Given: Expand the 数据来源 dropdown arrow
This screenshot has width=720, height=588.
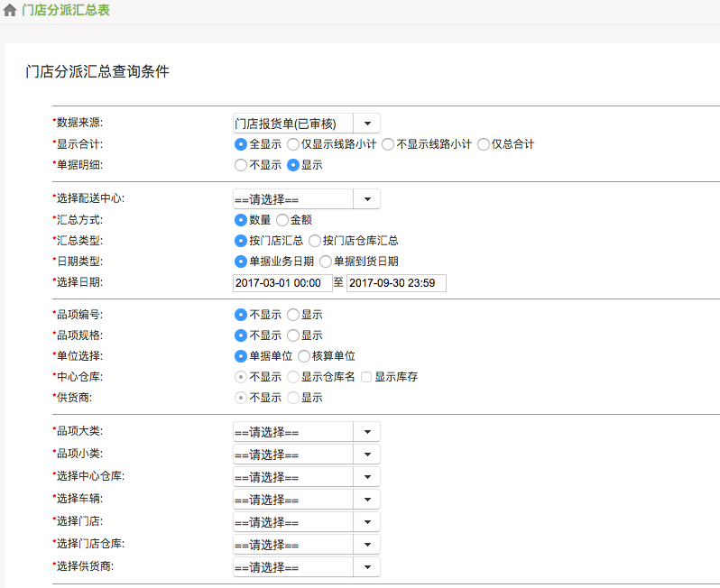Looking at the screenshot, I should click(367, 124).
